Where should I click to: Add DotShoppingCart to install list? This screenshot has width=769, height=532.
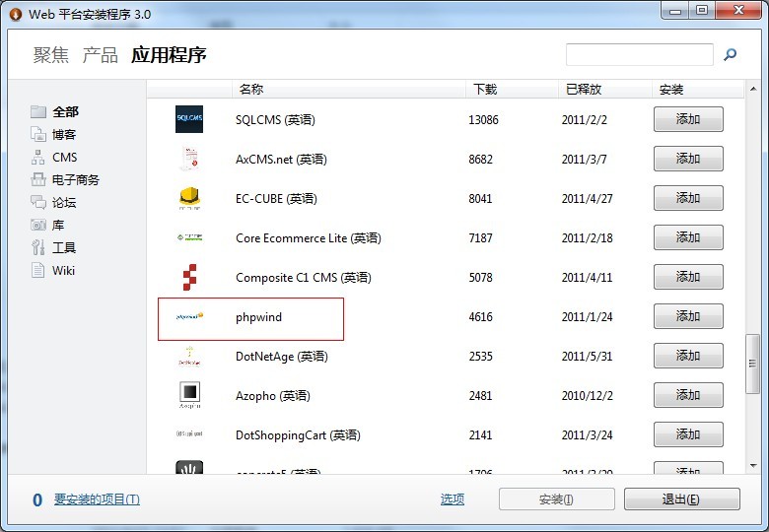point(688,434)
